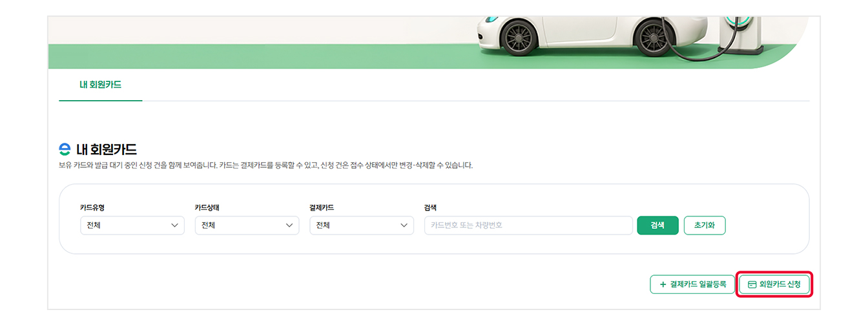Click the description text starting with 보유 카드와
This screenshot has height=323, width=868.
[266, 165]
